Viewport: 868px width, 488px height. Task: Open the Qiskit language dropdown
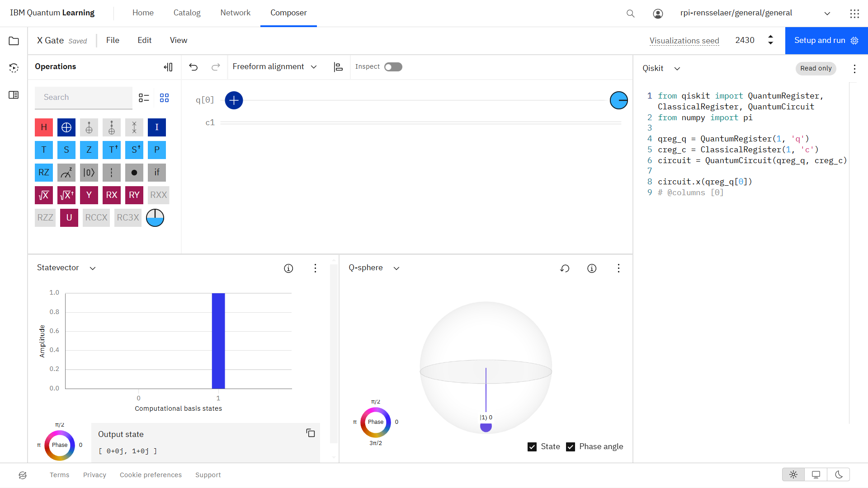point(661,68)
